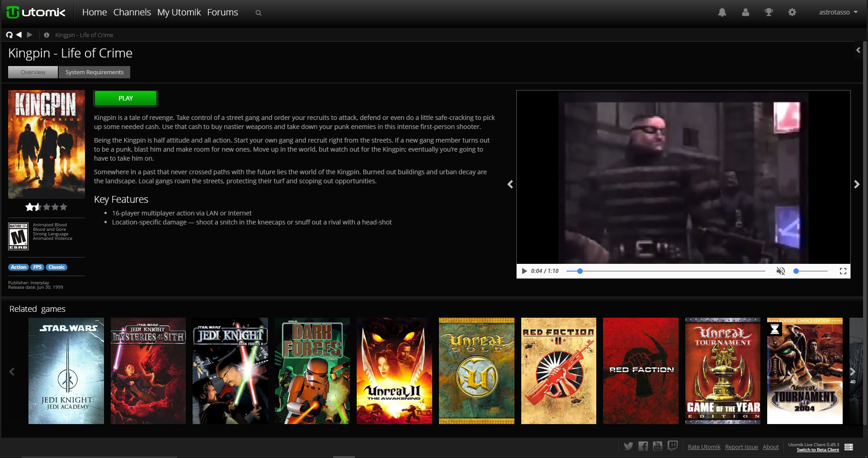Open the Report Issue link
868x458 pixels.
coord(741,447)
